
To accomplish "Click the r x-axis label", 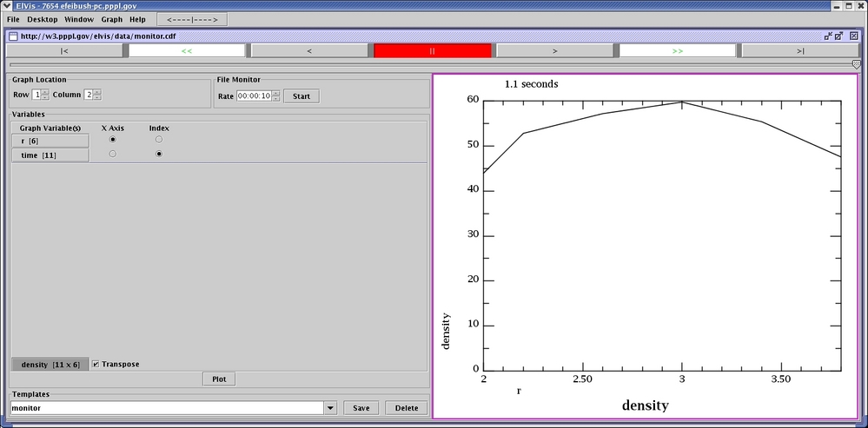I will pos(519,391).
